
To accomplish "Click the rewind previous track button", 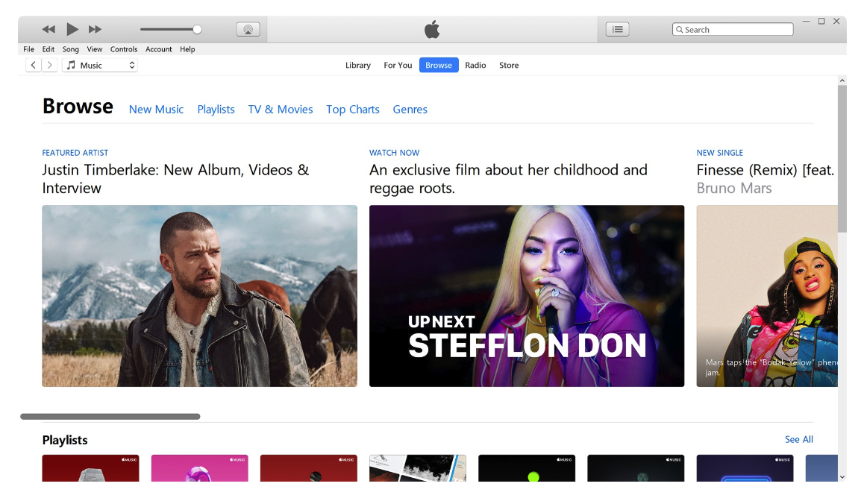I will point(48,29).
